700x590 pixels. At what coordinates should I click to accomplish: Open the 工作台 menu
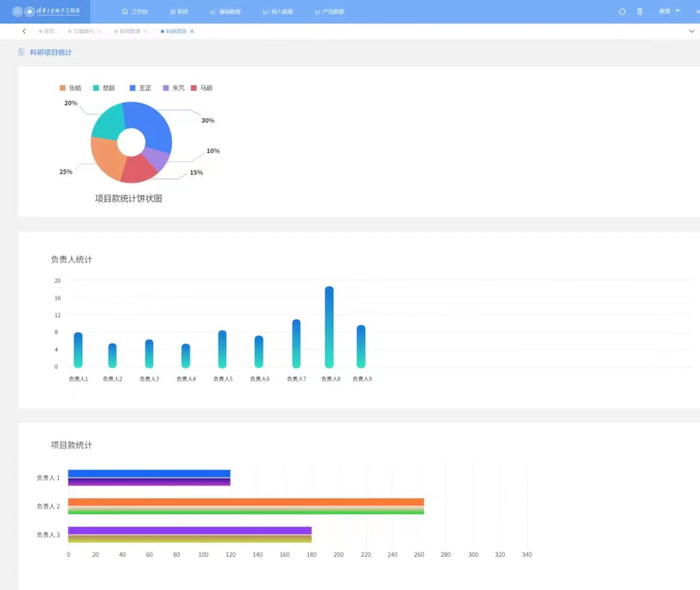pyautogui.click(x=135, y=12)
